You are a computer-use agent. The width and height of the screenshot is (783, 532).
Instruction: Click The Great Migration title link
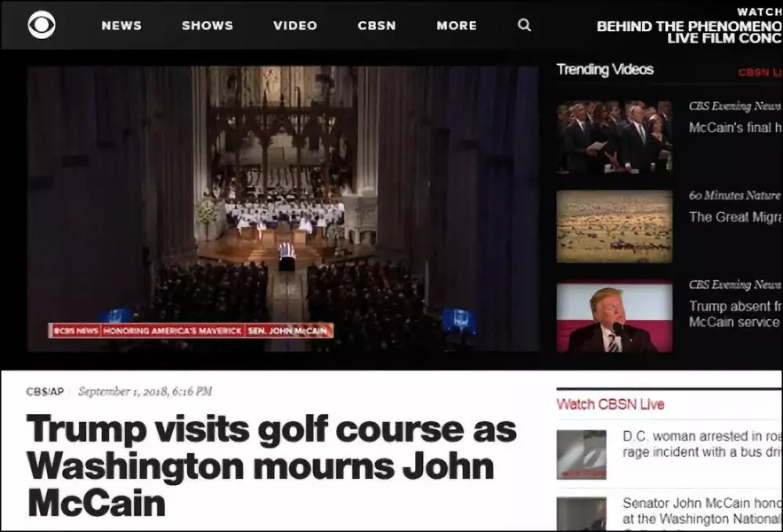coord(735,217)
